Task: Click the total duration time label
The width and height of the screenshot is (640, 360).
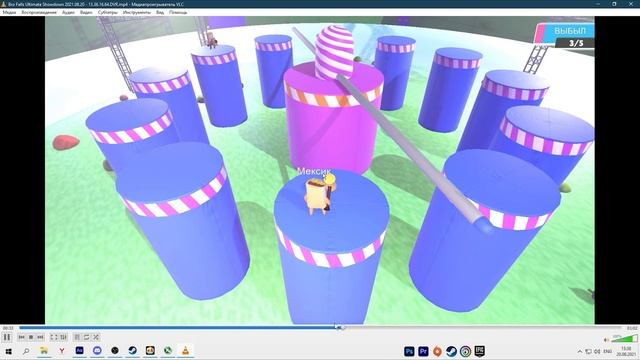Action: tap(632, 328)
